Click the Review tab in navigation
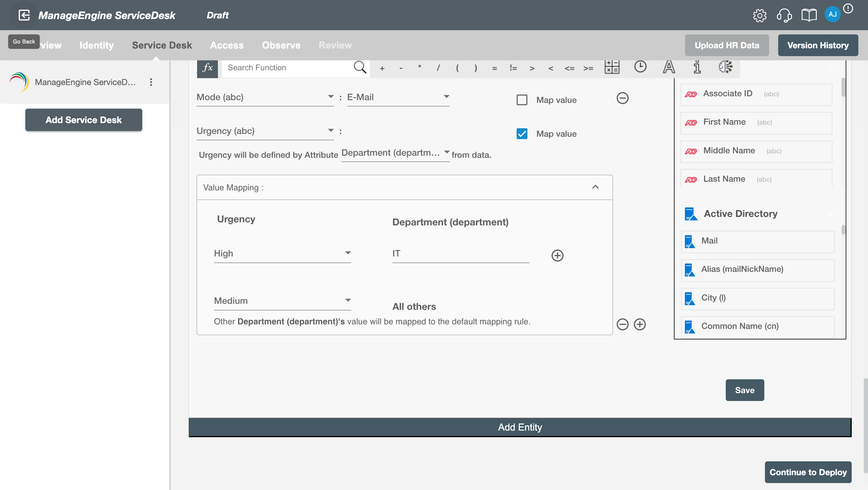868x490 pixels. (335, 45)
